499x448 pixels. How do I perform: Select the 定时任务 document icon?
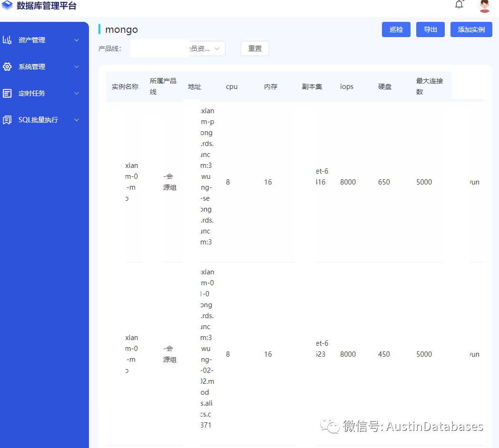pyautogui.click(x=8, y=93)
